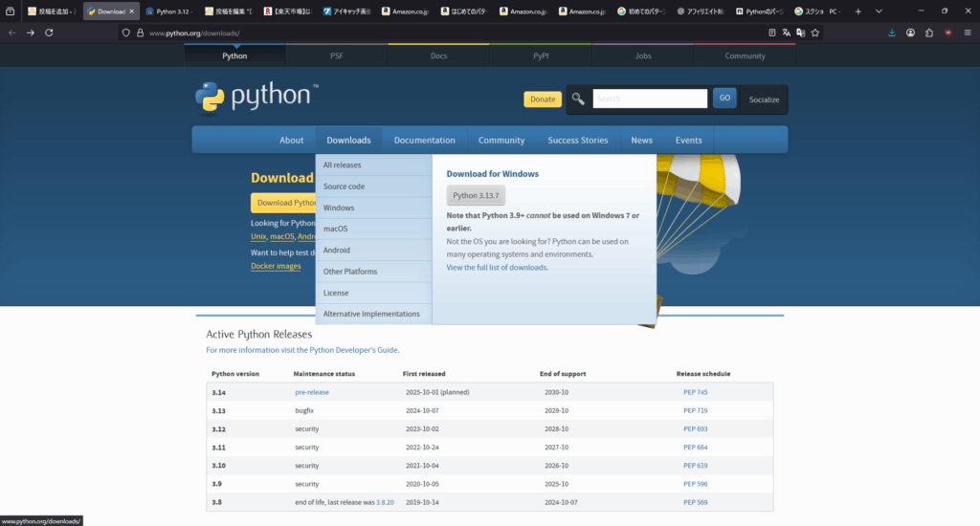This screenshot has width=980, height=526.
Task: Open the Socialize menu
Action: [764, 99]
